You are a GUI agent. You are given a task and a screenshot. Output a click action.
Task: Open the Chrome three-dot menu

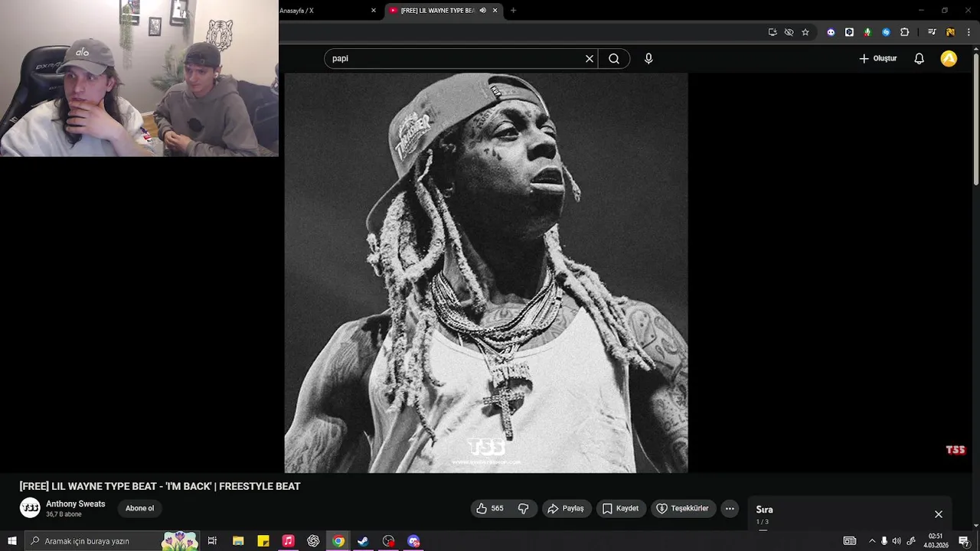click(969, 32)
